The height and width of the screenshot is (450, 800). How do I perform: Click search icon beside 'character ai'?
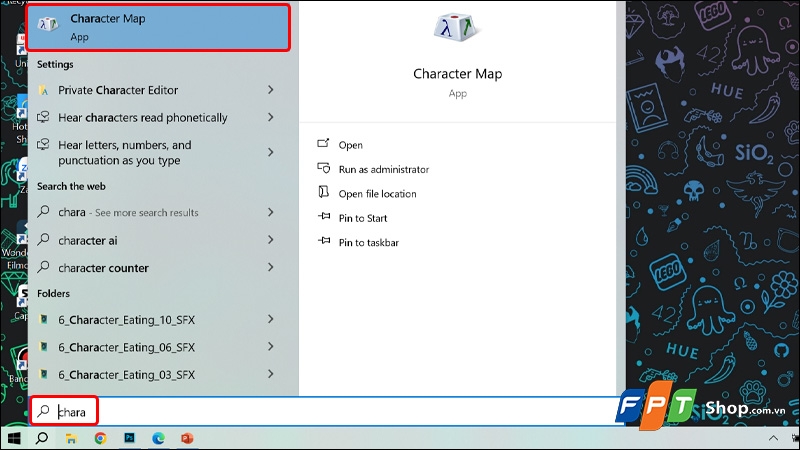click(x=44, y=239)
